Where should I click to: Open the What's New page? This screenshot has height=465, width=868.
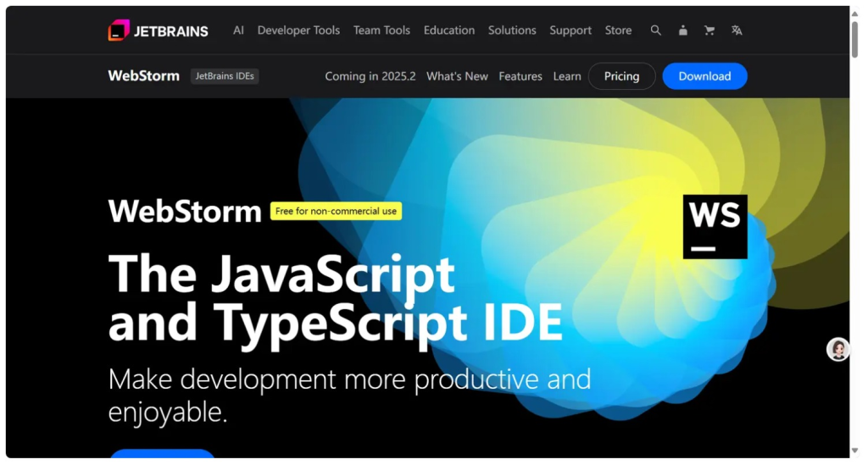(457, 76)
